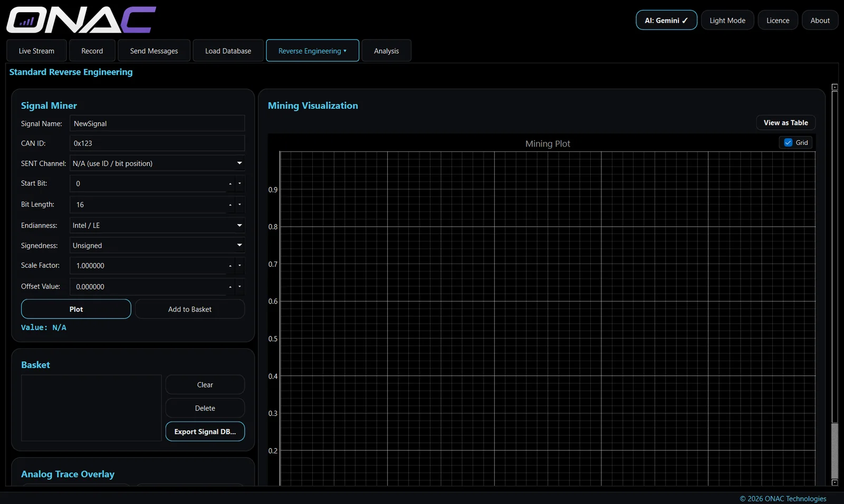Open the Reverse Engineering tab menu
This screenshot has height=504, width=844.
[x=312, y=51]
